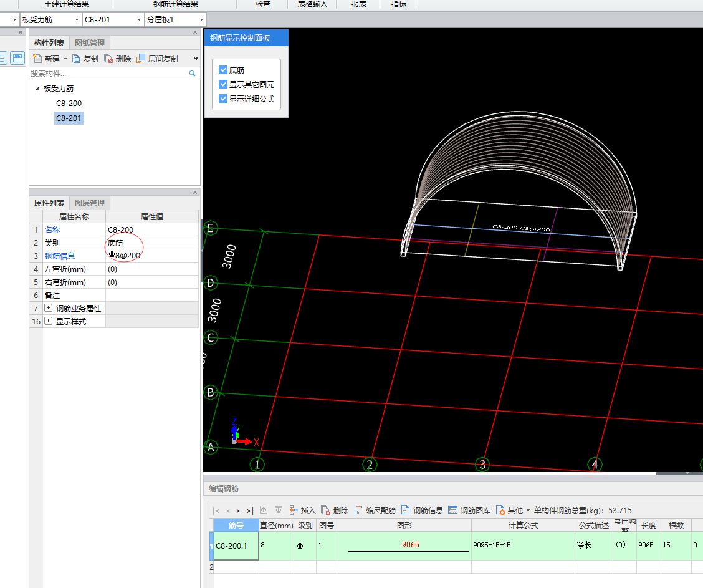Open the 其他 dropdown arrow in 编辑钢筋
703x588 pixels.
click(x=528, y=511)
